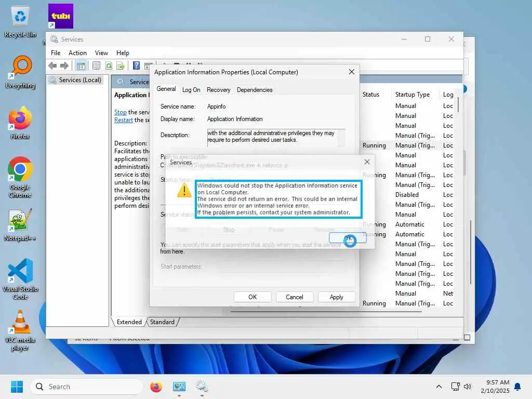Click OK in the Services error dialog
Screen dimensions: 532x399
point(348,238)
